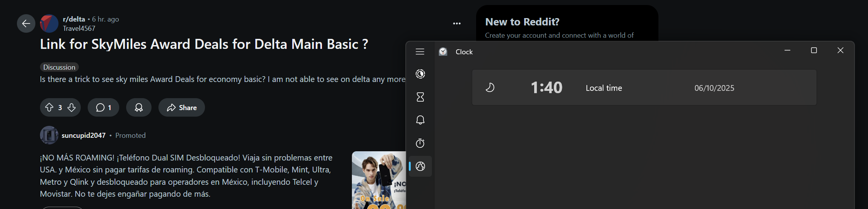The image size is (868, 209).
Task: Click the 1:40 time display
Action: point(546,88)
